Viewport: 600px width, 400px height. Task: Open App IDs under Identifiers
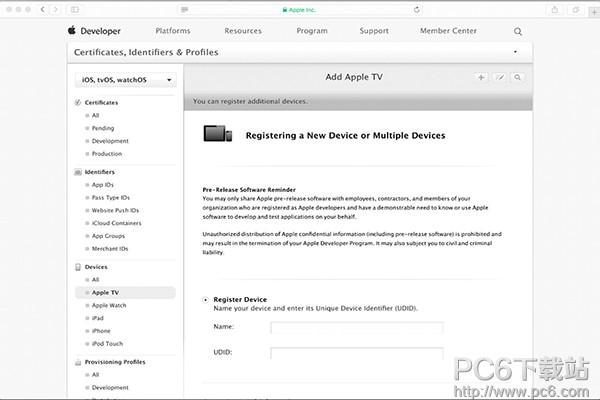click(x=103, y=185)
